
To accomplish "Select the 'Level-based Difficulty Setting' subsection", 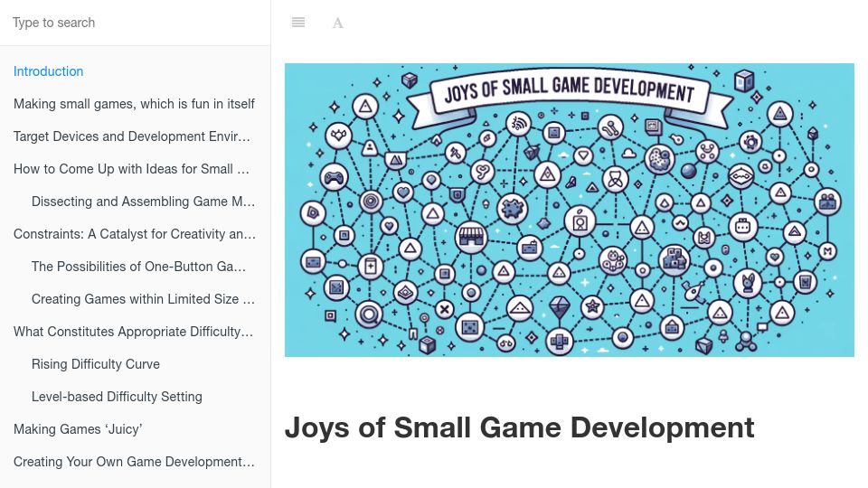I will pos(117,397).
